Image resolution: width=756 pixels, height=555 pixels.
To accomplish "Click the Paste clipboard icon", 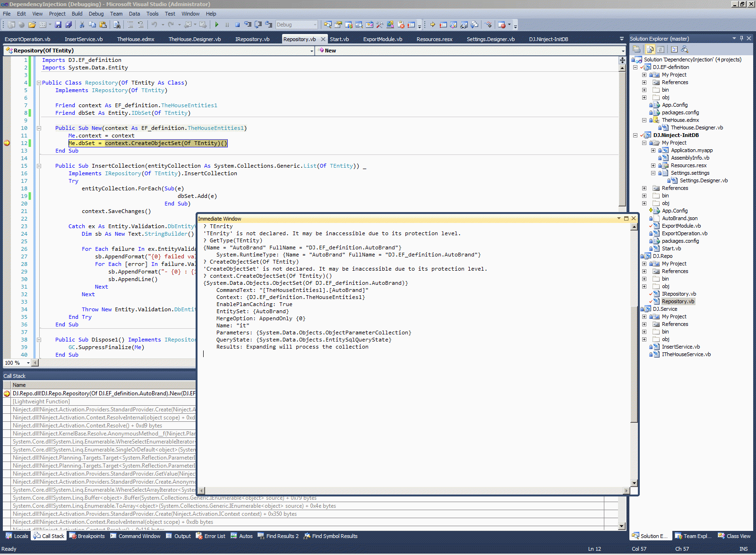I will click(x=103, y=25).
